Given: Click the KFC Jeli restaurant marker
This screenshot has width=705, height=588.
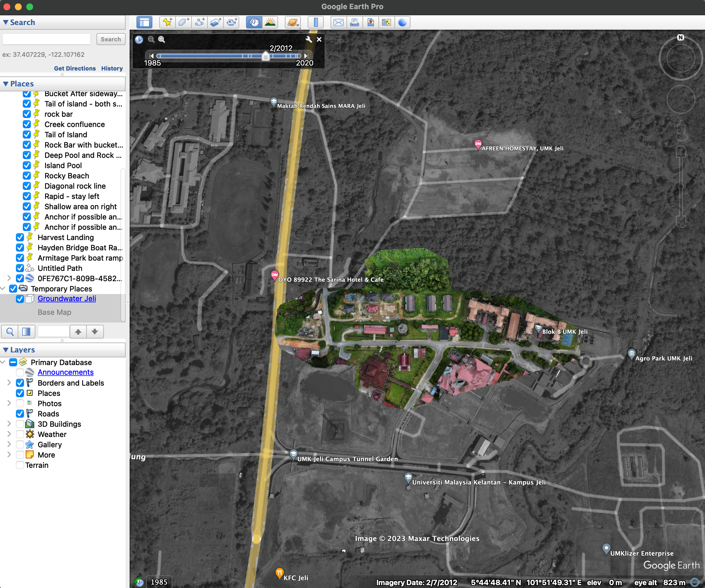Looking at the screenshot, I should [x=279, y=573].
